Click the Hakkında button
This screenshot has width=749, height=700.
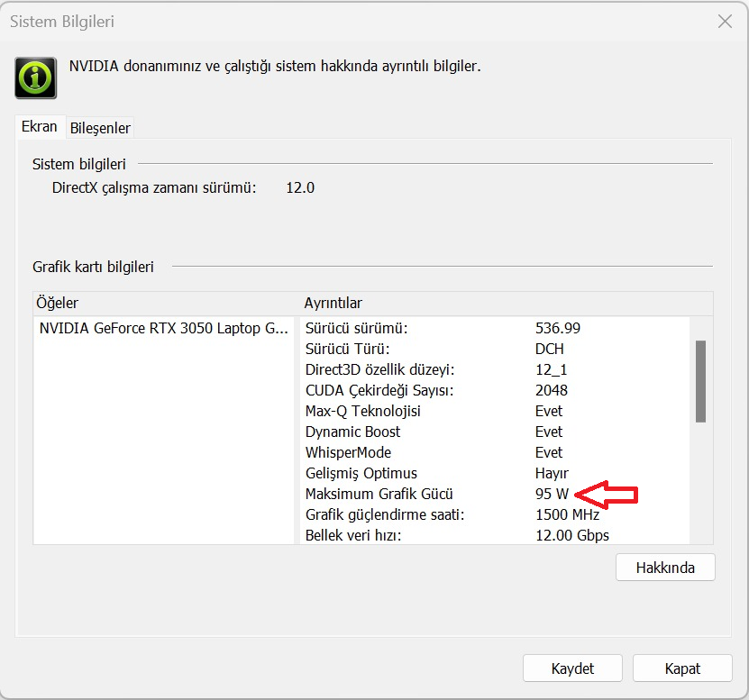[665, 568]
